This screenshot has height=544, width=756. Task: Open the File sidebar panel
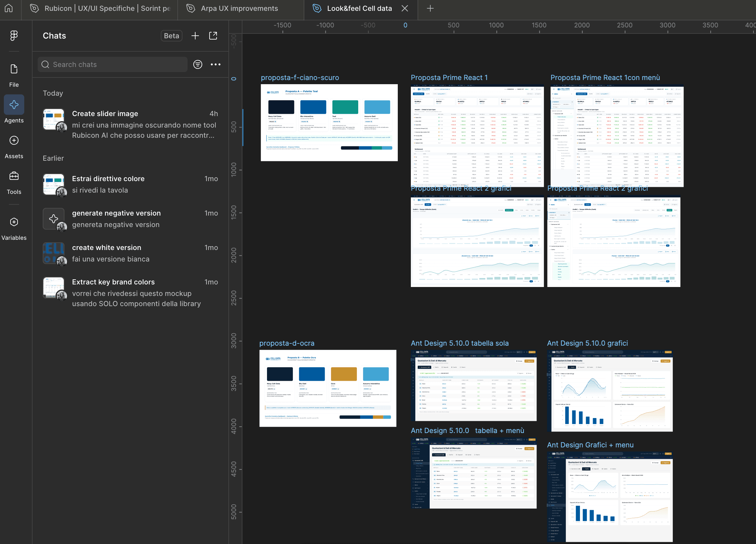pyautogui.click(x=14, y=76)
